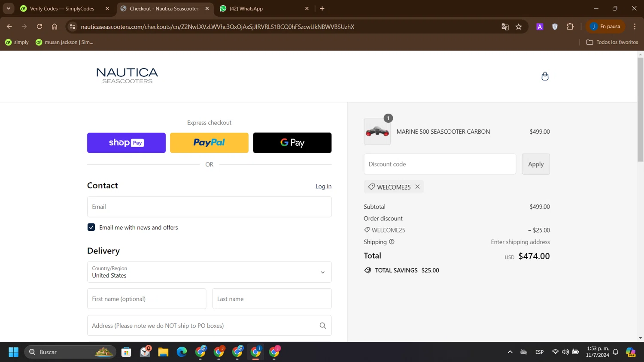Open a new browser tab
Screen dimensions: 644x362
(x=322, y=8)
